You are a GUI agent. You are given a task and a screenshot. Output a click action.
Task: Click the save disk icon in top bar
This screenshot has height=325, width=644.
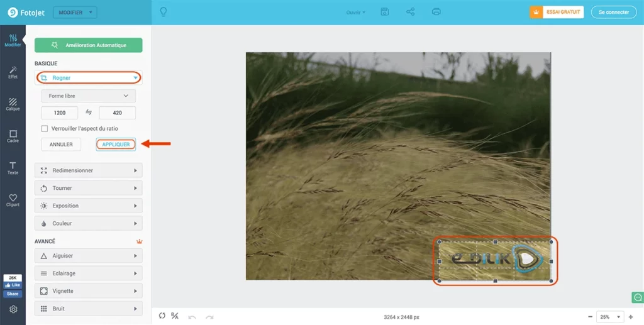coord(385,12)
